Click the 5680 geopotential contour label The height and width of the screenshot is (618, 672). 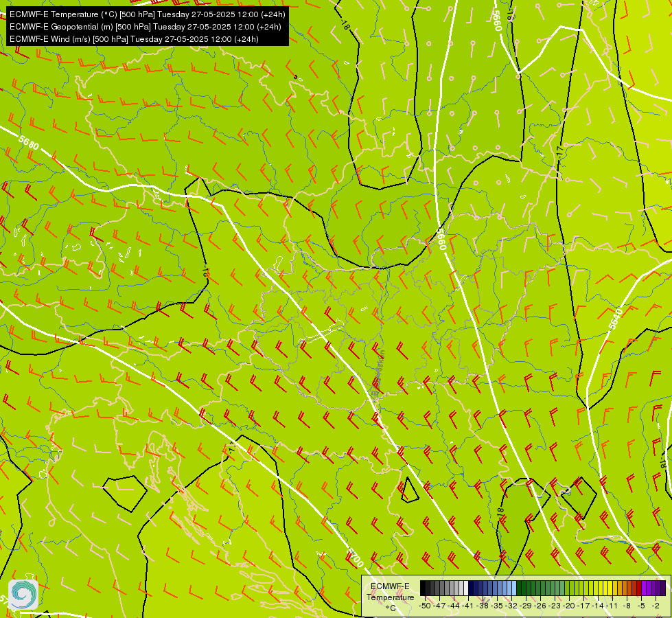[29, 142]
